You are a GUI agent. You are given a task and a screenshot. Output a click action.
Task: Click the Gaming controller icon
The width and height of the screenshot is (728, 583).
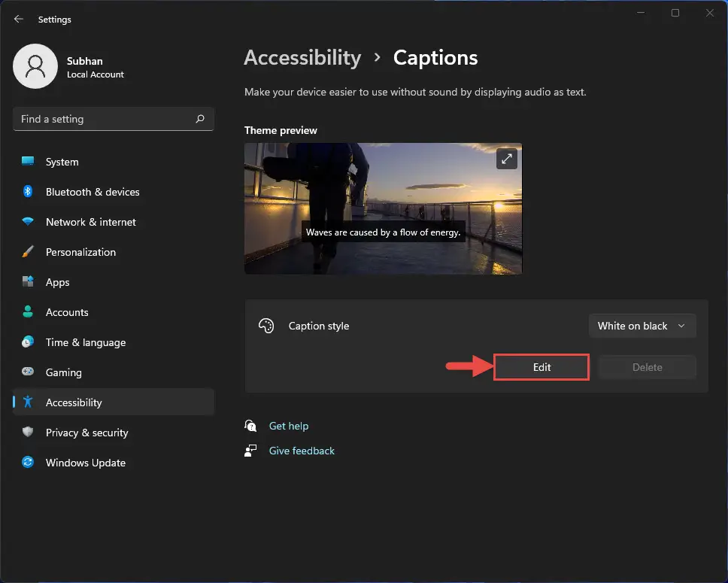pos(28,372)
